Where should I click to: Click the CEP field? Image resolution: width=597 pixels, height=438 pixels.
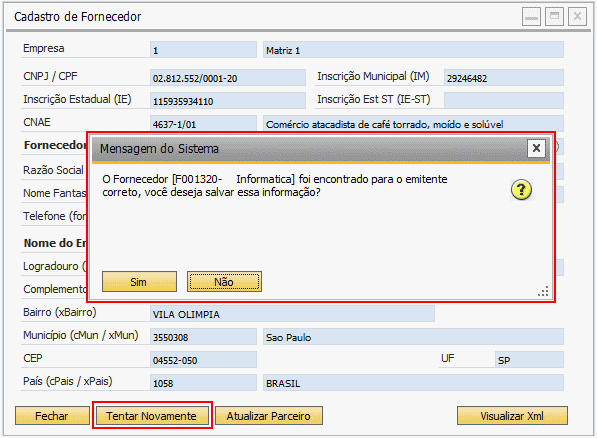[203, 360]
